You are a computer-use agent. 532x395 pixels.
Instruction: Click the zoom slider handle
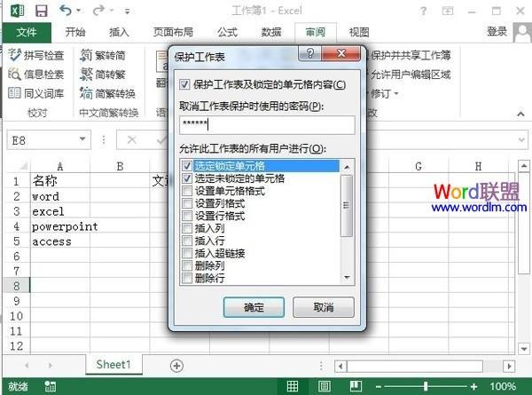point(426,386)
